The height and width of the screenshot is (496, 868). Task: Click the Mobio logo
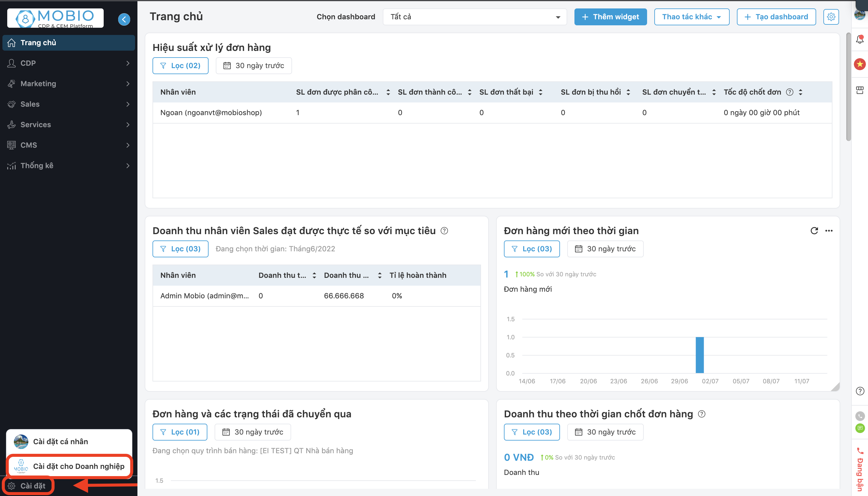click(55, 18)
